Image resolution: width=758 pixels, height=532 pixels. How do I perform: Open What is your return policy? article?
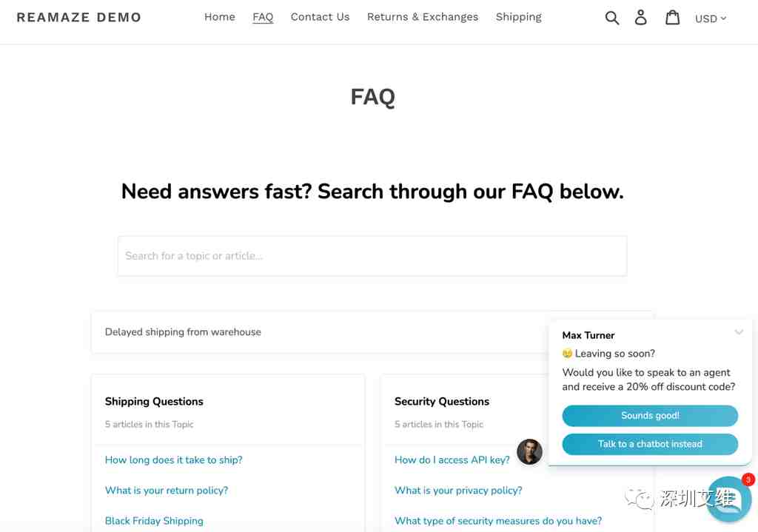click(167, 491)
